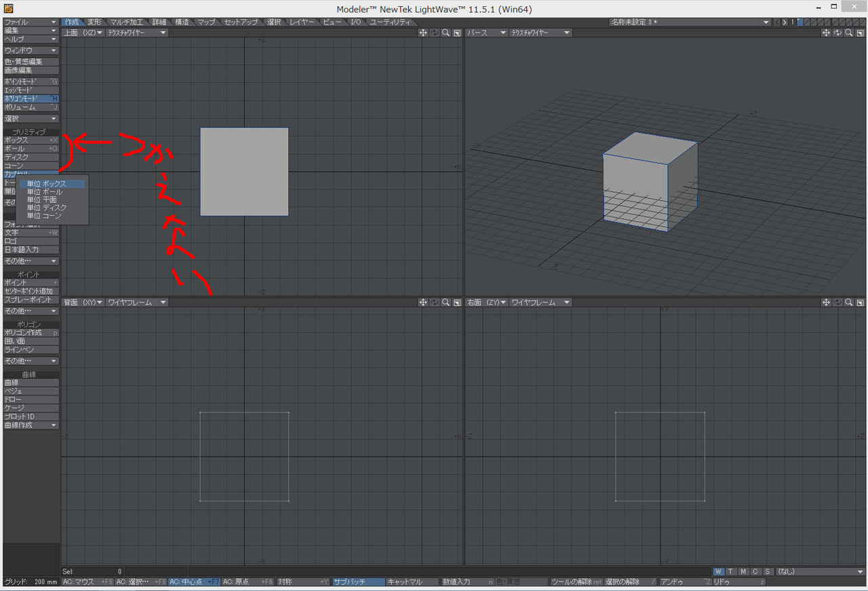Click the rotate icon in the 背面 (XY) viewport

(x=435, y=303)
